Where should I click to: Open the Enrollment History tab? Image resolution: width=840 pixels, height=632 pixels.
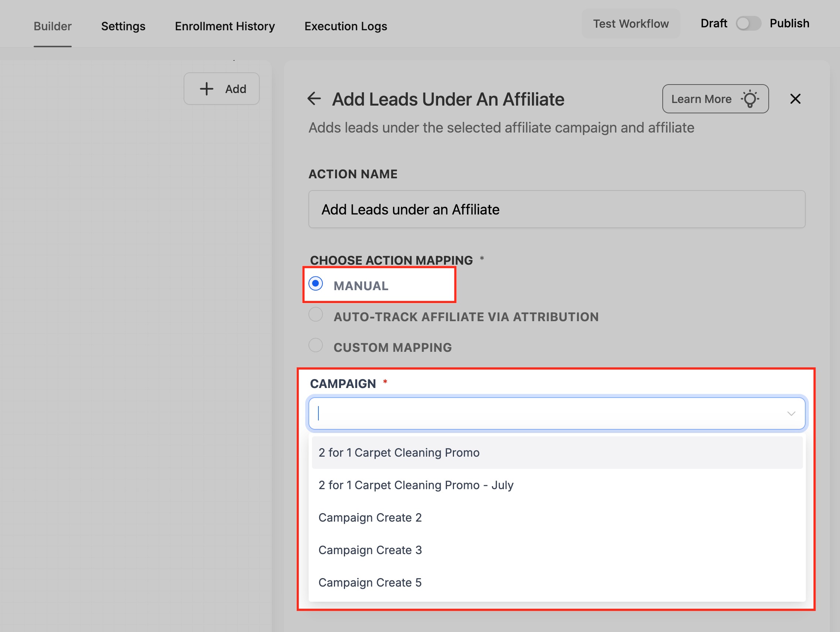point(225,26)
